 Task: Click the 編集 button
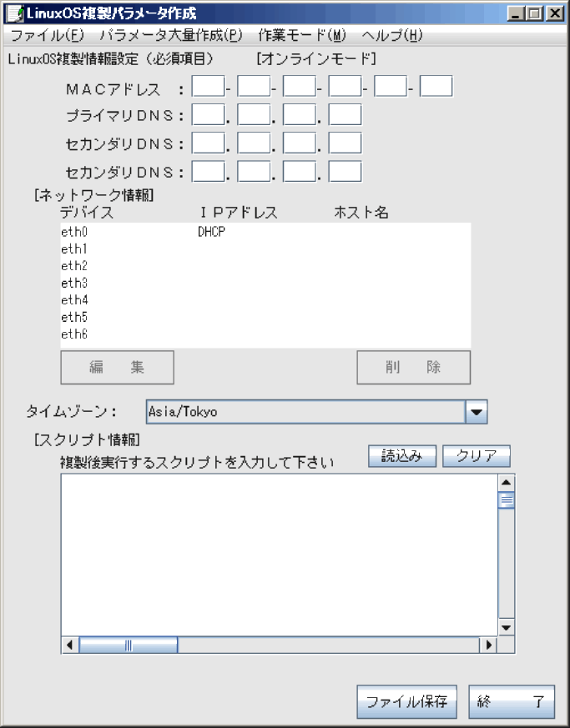point(117,367)
